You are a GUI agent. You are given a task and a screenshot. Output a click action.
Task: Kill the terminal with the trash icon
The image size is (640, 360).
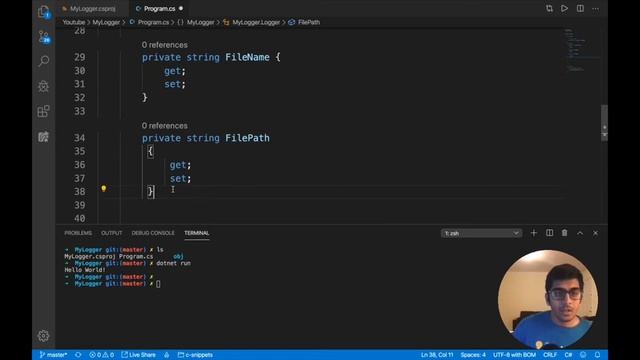(564, 233)
